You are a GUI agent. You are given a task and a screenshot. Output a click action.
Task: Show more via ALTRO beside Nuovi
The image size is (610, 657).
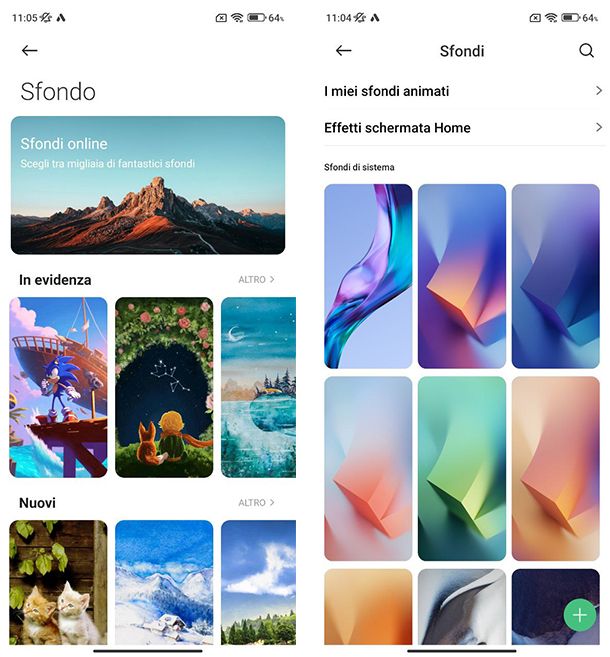(x=256, y=502)
